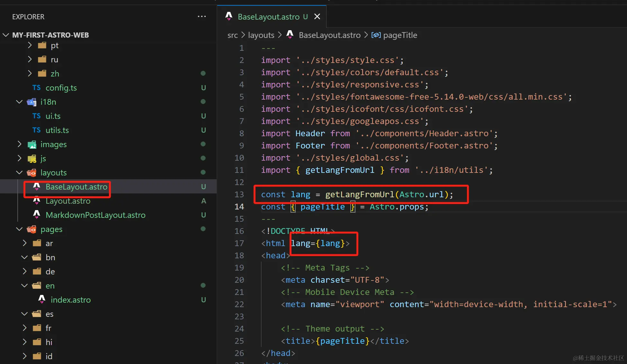The width and height of the screenshot is (627, 364).
Task: Click the Astro icon beside Layout.astro
Action: pyautogui.click(x=37, y=201)
